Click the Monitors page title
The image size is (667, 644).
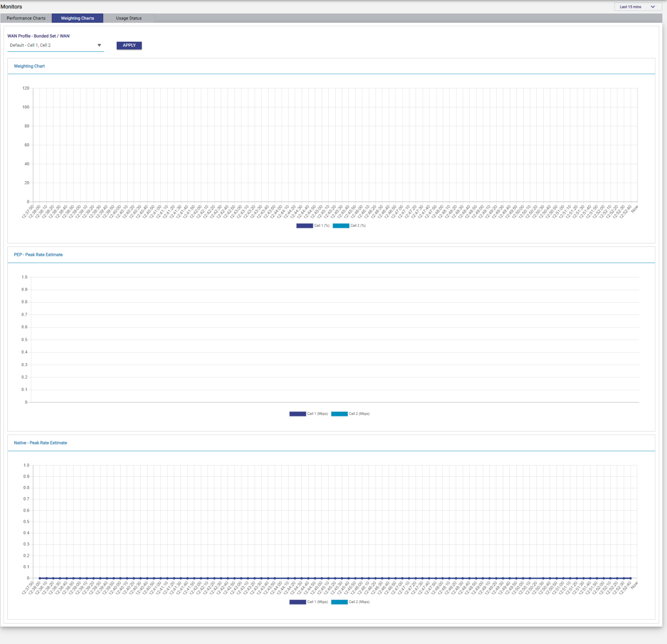pyautogui.click(x=11, y=7)
